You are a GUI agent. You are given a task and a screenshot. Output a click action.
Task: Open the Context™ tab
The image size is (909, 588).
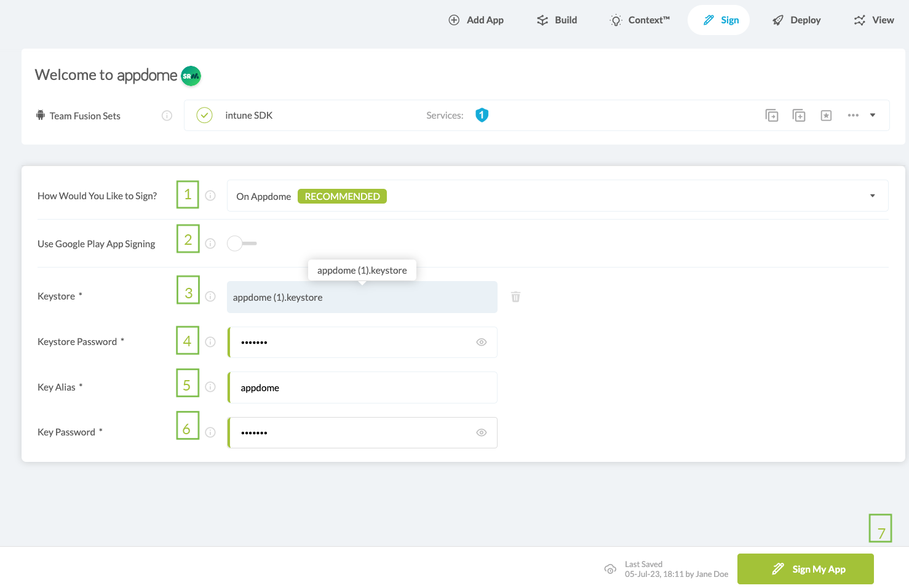640,20
